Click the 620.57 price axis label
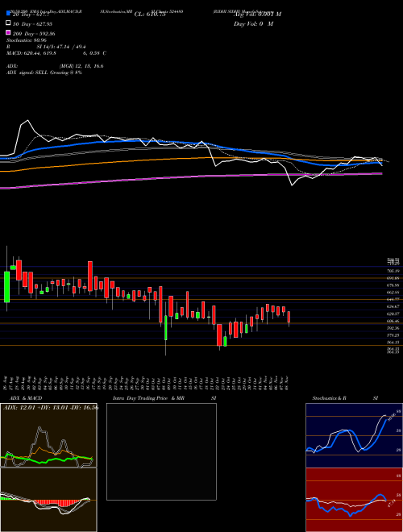The width and height of the screenshot is (403, 532). (x=393, y=314)
